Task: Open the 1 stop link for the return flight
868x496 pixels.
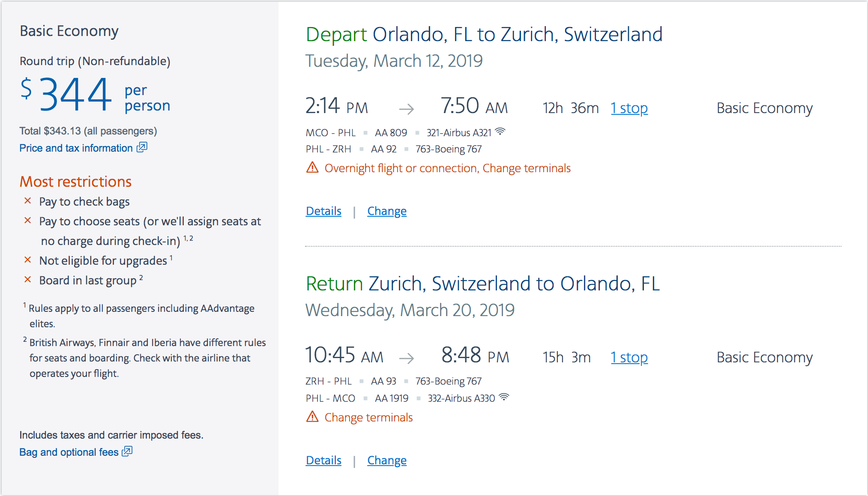Action: [629, 357]
